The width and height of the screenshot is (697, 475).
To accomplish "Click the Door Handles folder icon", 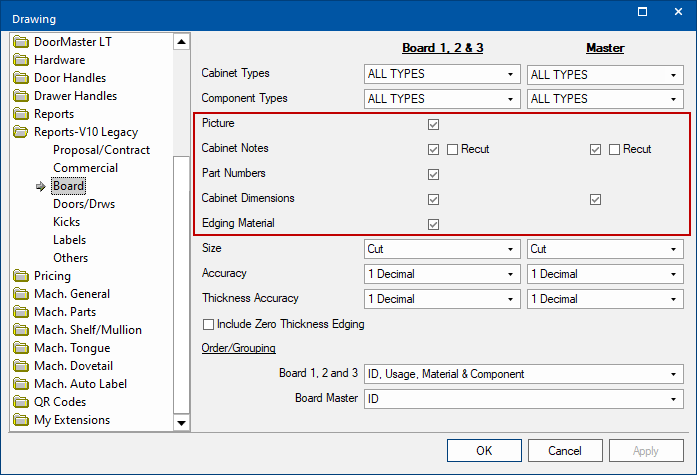I will (20, 78).
